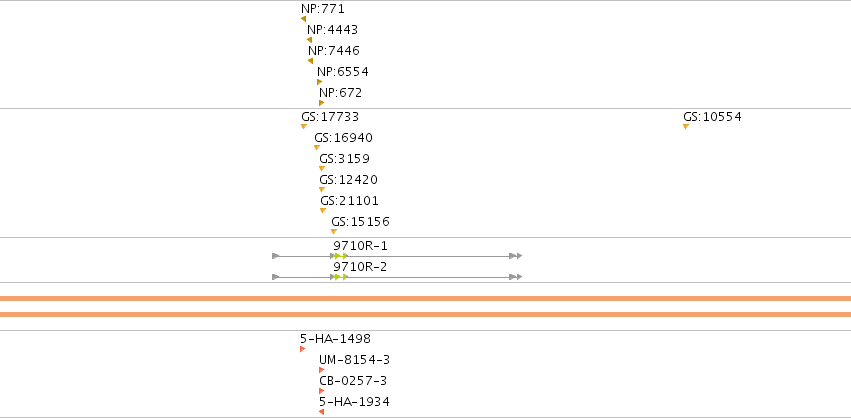This screenshot has width=851, height=418.
Task: Click the 5-HA-1934 feature label
Action: click(x=354, y=402)
